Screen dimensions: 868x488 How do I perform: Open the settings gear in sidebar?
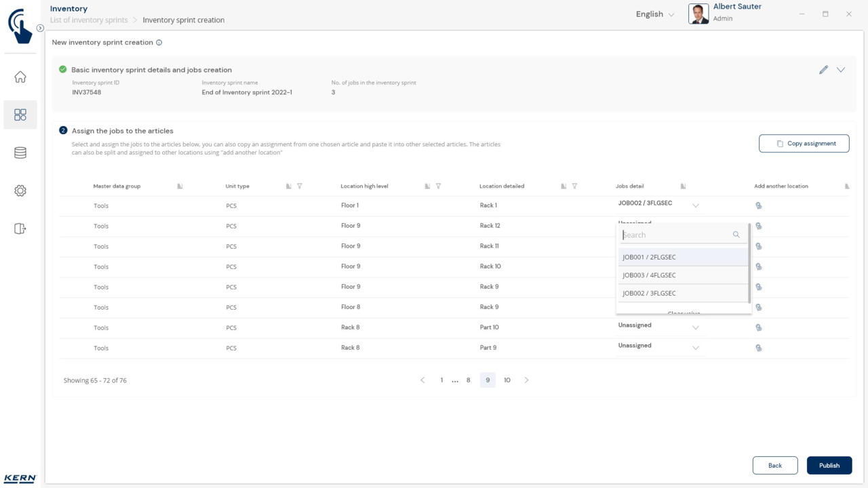[20, 191]
